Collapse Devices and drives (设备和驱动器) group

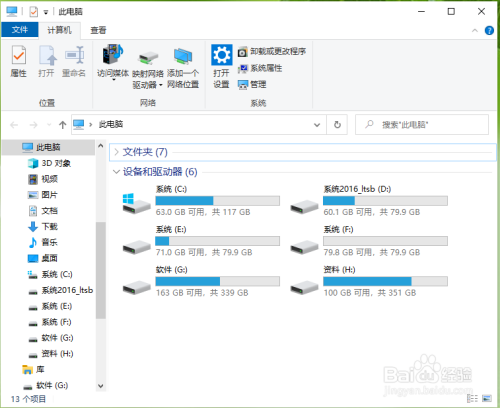(x=116, y=172)
